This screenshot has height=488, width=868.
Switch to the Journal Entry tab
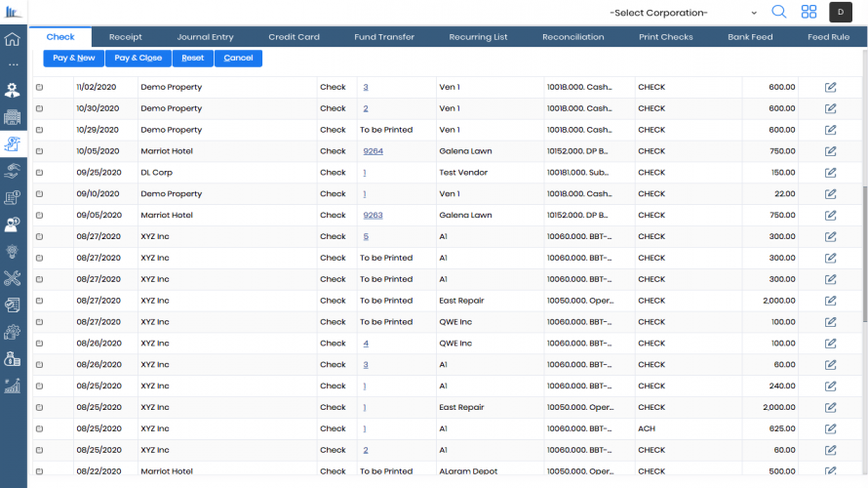tap(205, 37)
